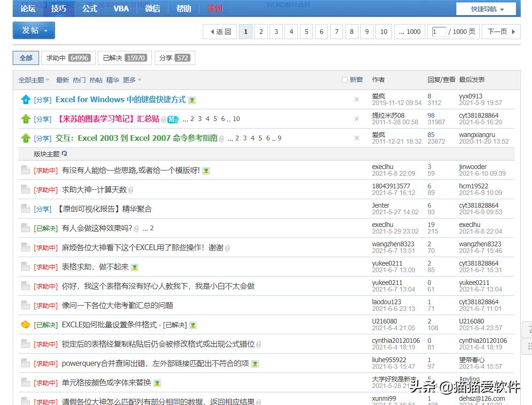Click the green Excel icon on 单元格按颜色或字体来替换
The image size is (532, 405).
157,383
